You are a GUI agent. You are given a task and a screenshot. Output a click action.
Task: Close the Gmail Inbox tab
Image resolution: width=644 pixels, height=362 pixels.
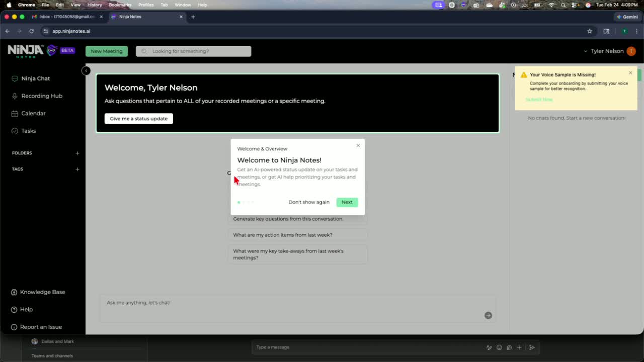[101, 17]
